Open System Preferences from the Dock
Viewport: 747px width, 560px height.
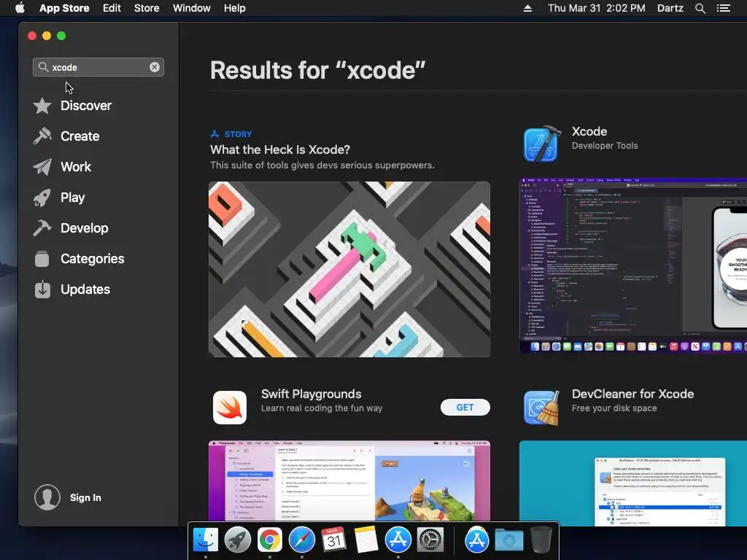[x=430, y=540]
